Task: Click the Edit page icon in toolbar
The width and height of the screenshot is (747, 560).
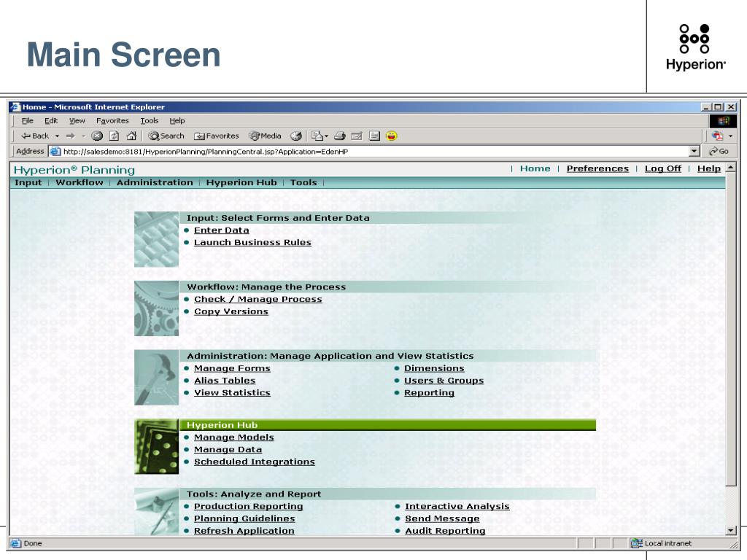Action: click(357, 136)
